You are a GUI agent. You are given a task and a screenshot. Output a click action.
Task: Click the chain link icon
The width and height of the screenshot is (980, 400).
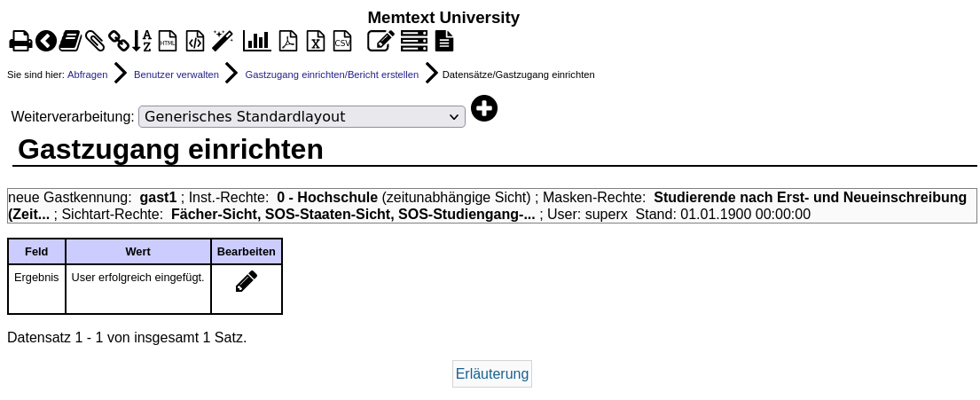(119, 41)
